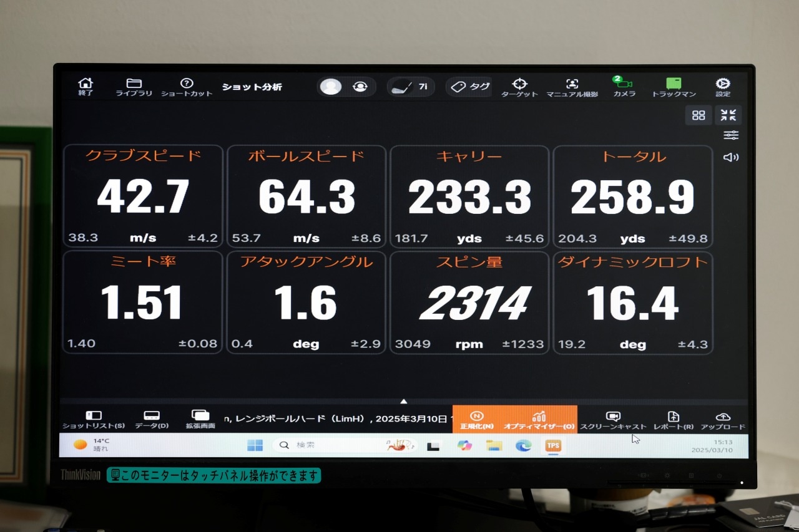Screen dimensions: 799x532
Task: Open ショットリスト(S) shot list tab
Action: click(x=93, y=419)
